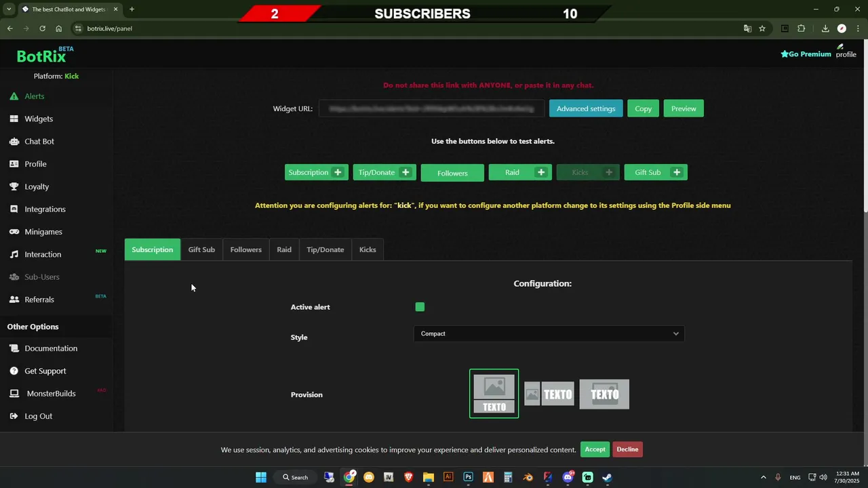Accept the cookies banner
868x488 pixels.
pyautogui.click(x=595, y=449)
